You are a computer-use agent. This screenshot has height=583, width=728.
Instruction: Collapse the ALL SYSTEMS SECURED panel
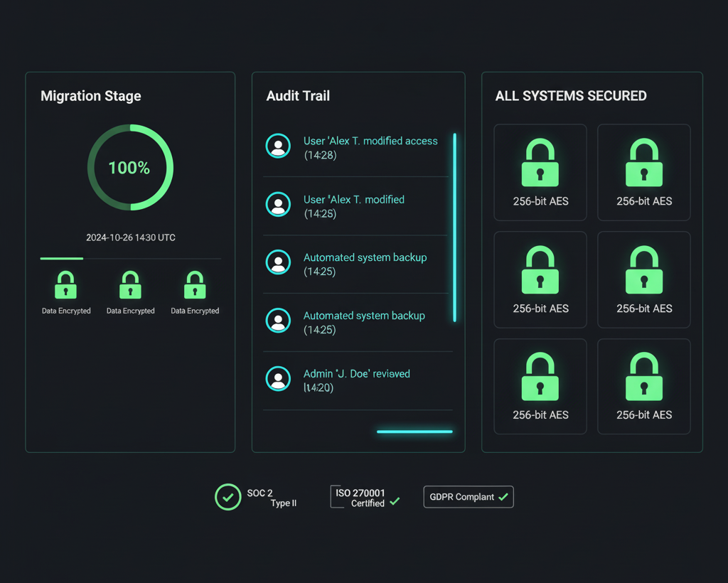coord(592,261)
